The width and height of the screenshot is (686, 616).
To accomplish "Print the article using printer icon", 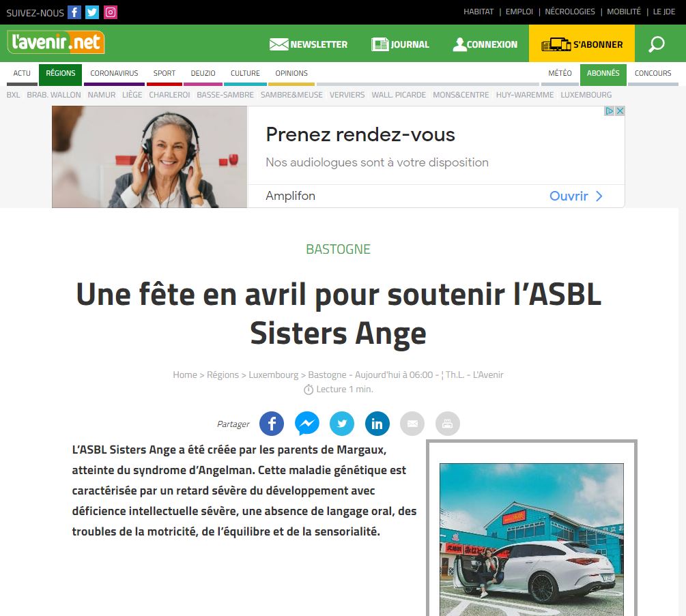I will [448, 424].
